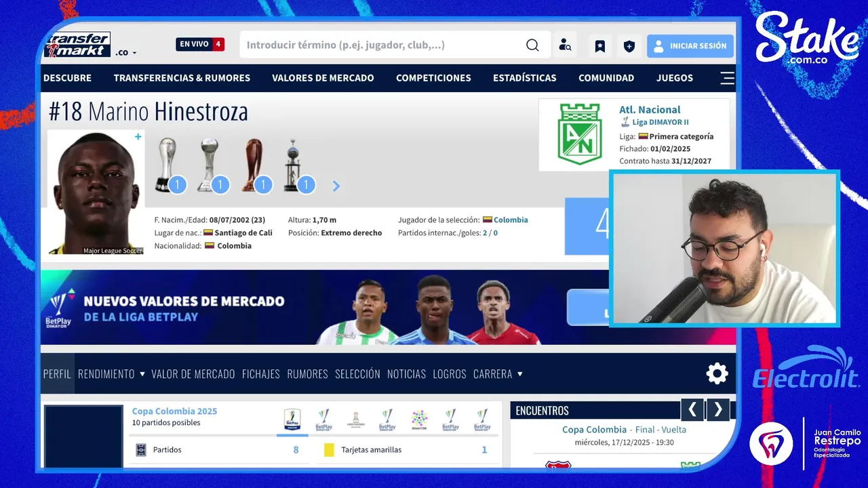Click the Stake.com.co sponsor logo

click(807, 39)
